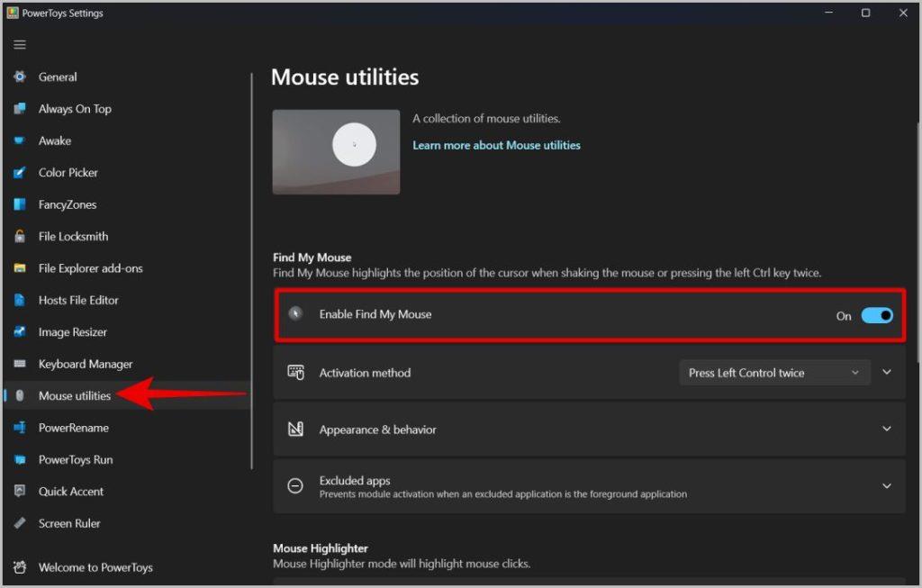Open Quick Accent settings
The width and height of the screenshot is (922, 588).
70,492
